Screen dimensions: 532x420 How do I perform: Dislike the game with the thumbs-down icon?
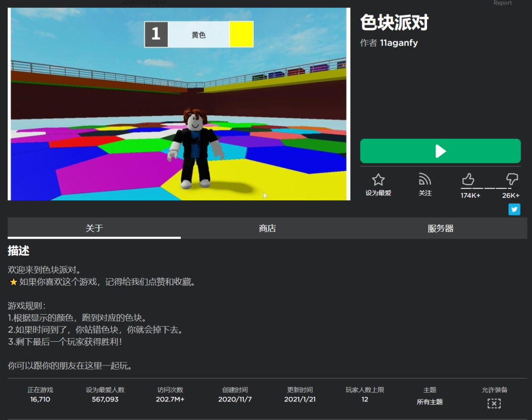pyautogui.click(x=511, y=180)
